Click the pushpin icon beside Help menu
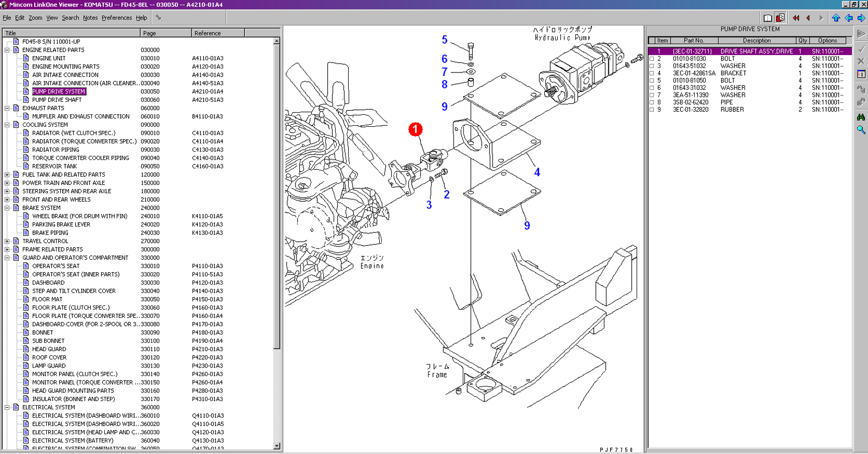This screenshot has width=868, height=454. 159,18
